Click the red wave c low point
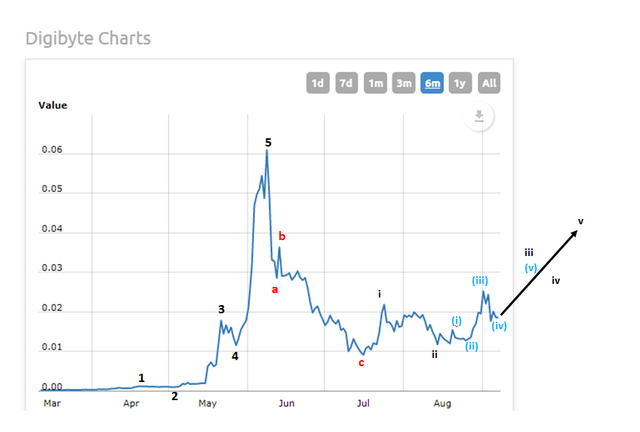Viewport: 640px width, 432px height. pos(362,353)
